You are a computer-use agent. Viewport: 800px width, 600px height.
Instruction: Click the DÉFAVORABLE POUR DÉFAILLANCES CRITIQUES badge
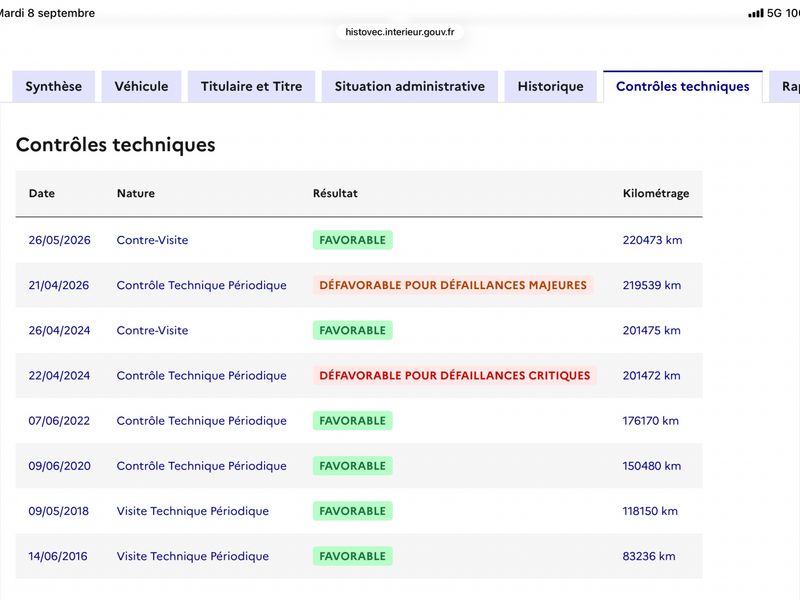coord(455,376)
